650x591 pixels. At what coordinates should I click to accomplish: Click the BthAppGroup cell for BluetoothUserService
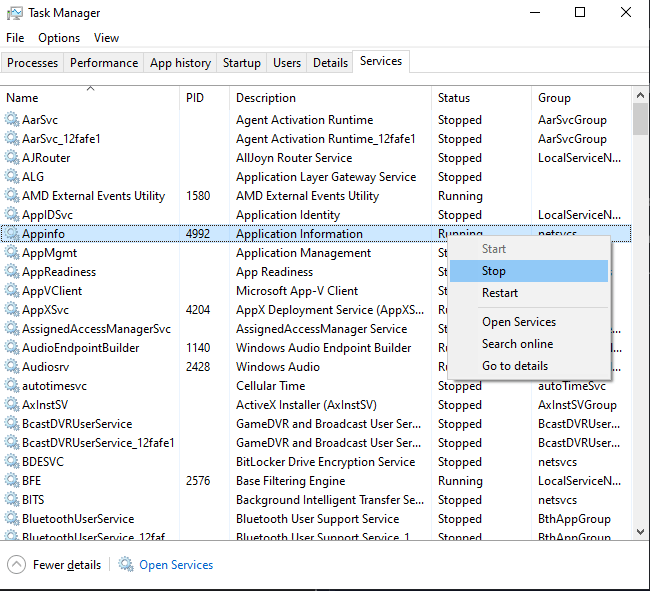[575, 519]
